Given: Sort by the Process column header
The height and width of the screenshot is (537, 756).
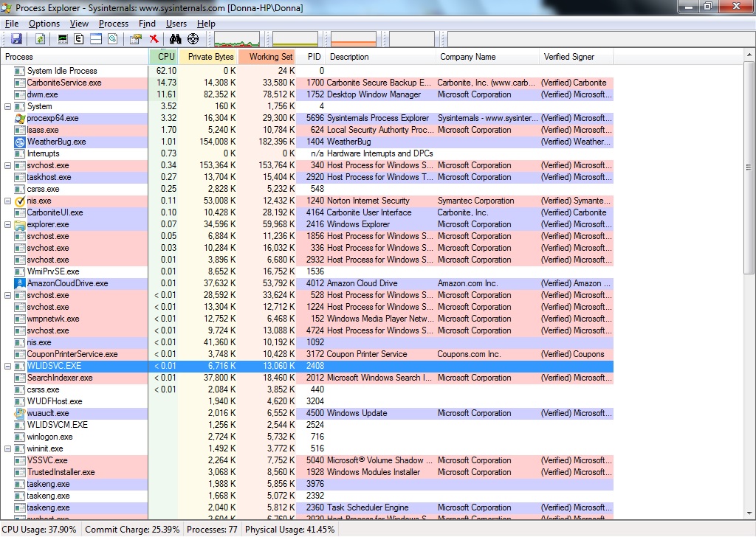Looking at the screenshot, I should [75, 57].
